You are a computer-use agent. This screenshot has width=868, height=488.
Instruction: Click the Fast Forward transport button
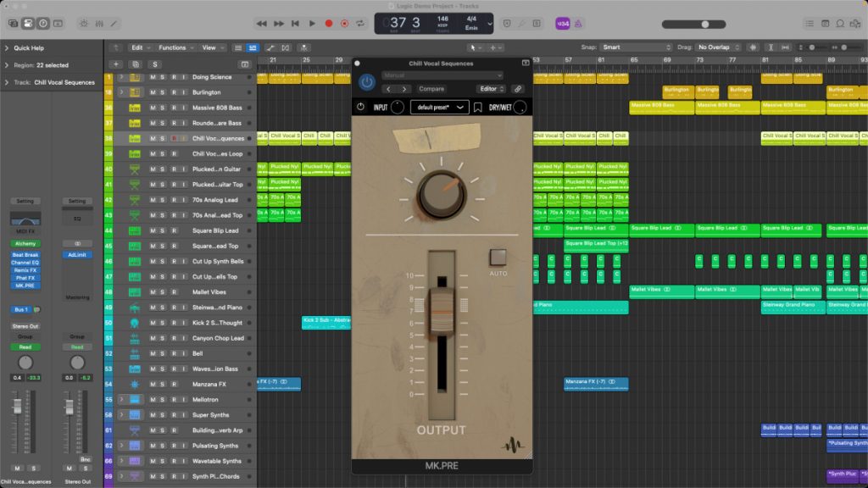(278, 24)
